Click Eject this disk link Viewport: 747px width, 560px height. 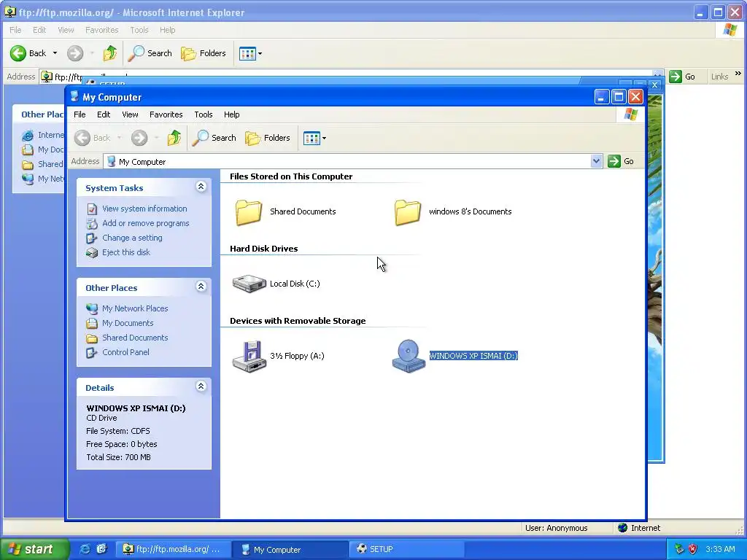(125, 252)
